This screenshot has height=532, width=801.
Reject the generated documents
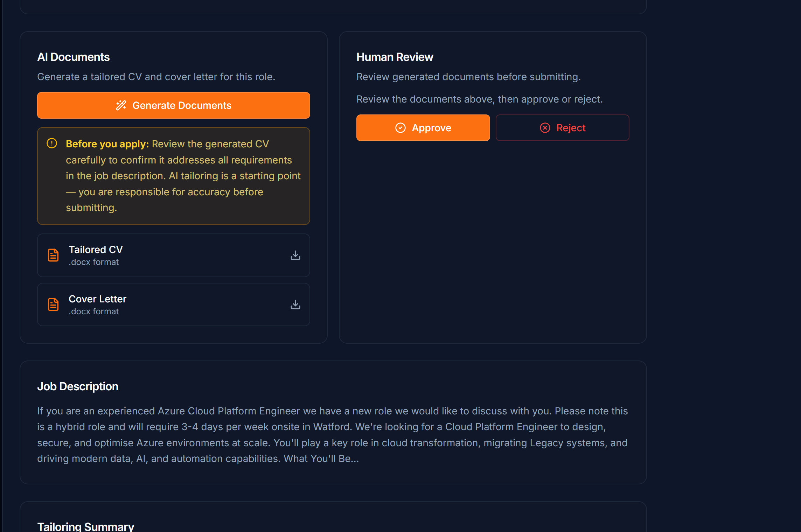562,128
